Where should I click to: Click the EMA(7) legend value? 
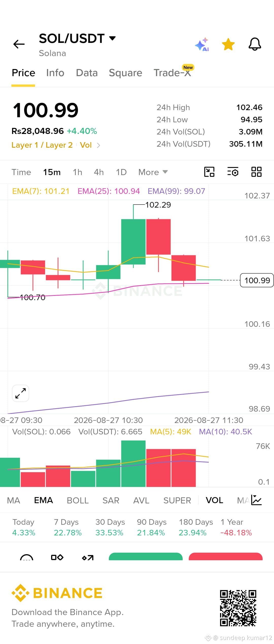click(41, 191)
